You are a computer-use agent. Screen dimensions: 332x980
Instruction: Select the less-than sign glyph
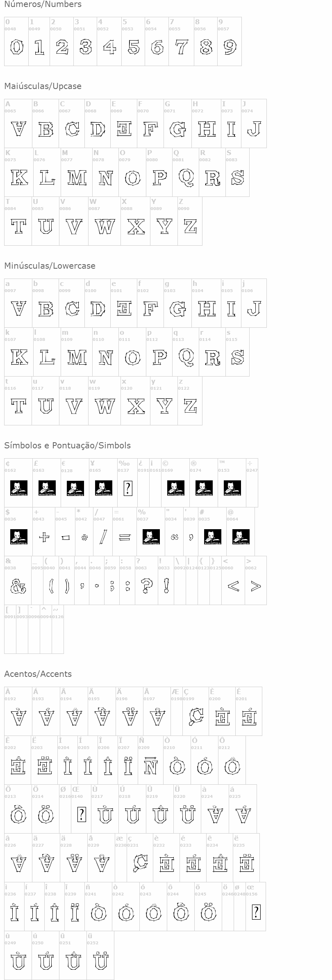233,586
